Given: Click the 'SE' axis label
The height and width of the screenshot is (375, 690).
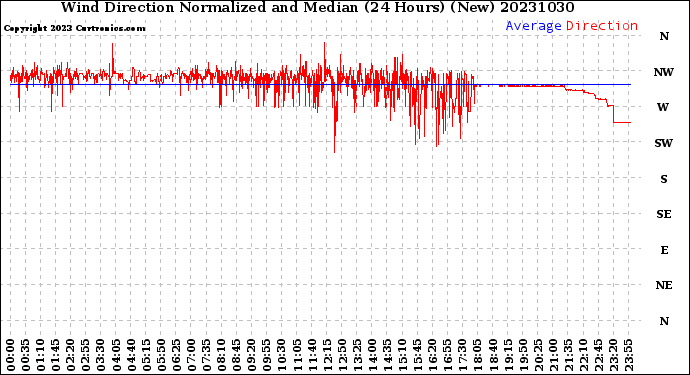Looking at the screenshot, I should pos(664,214).
